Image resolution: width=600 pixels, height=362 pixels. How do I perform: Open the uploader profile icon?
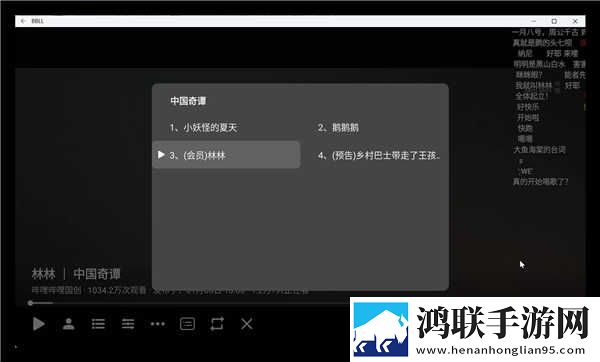(x=68, y=324)
